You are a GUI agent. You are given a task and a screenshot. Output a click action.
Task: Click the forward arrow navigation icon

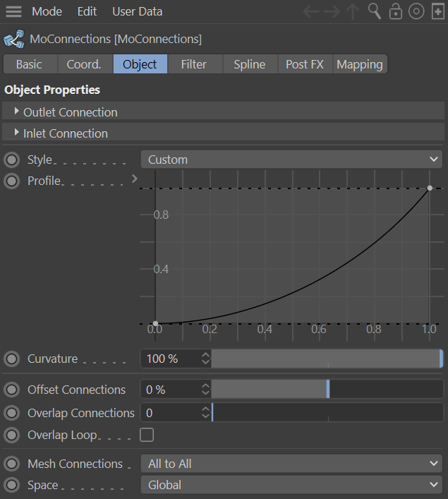click(x=332, y=12)
